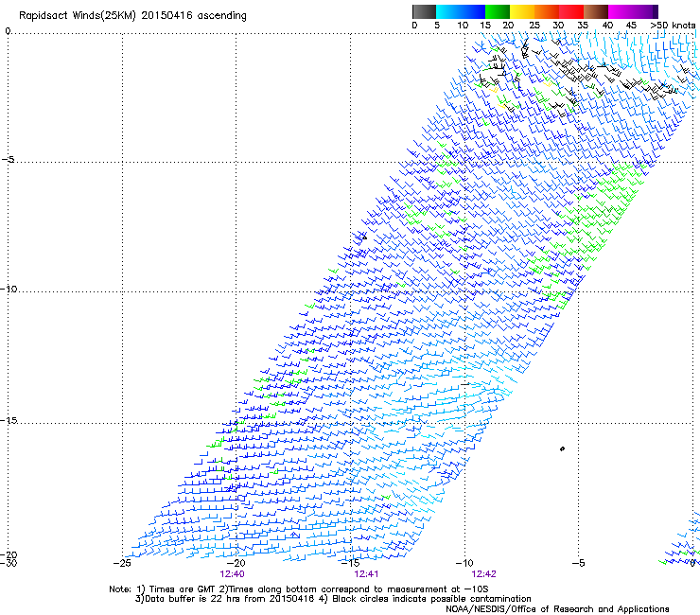The width and height of the screenshot is (700, 615).
Task: Click the 12:41 time marker
Action: 366,574
